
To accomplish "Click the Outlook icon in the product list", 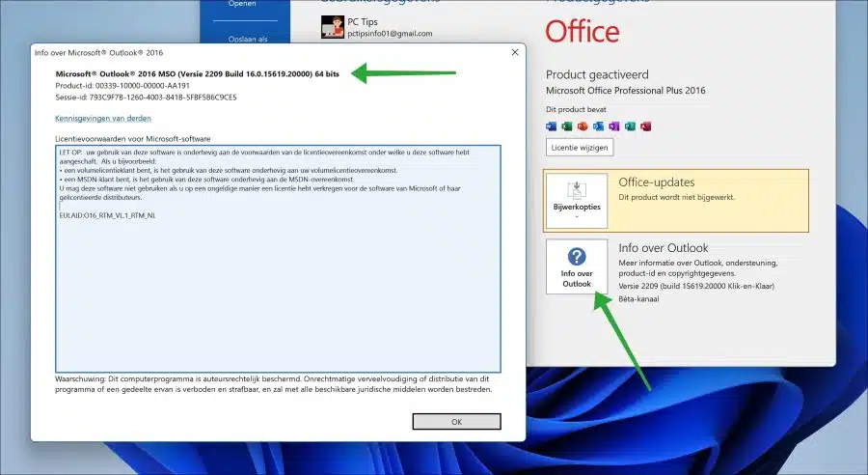I will pyautogui.click(x=598, y=126).
